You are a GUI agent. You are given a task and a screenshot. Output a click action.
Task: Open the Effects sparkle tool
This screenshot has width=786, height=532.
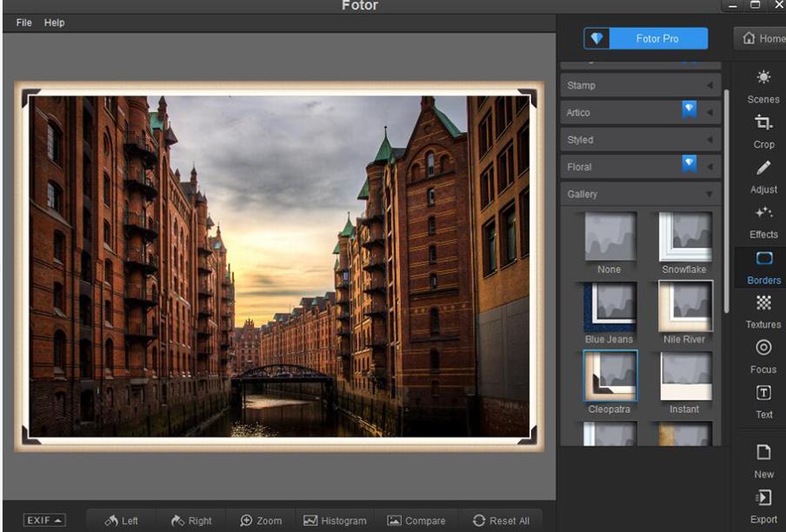763,222
